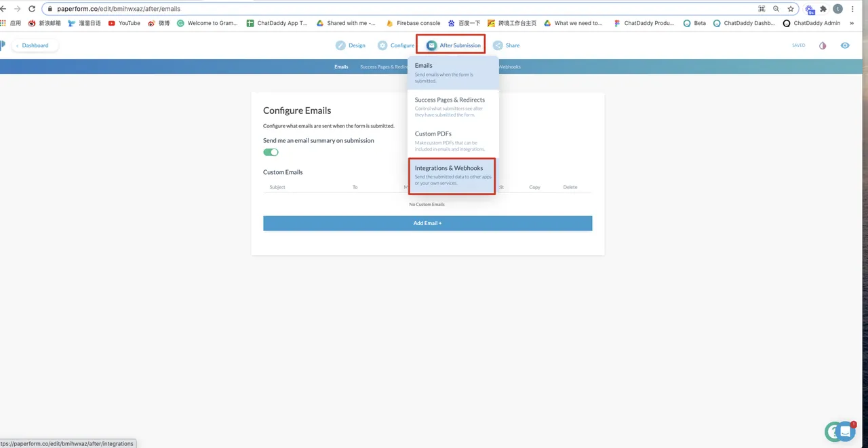The image size is (868, 448).
Task: Bookmark this page with star icon
Action: click(x=791, y=9)
